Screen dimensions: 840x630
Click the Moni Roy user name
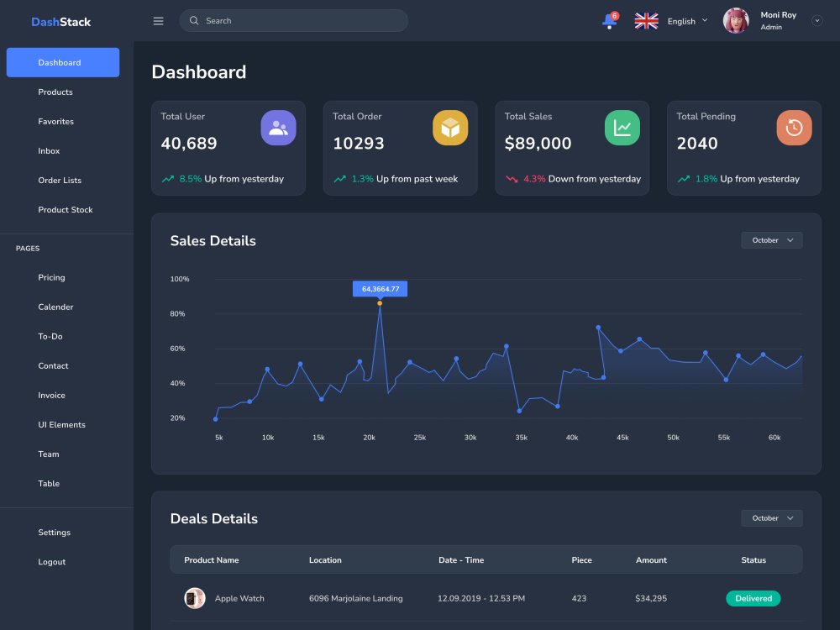pos(779,15)
